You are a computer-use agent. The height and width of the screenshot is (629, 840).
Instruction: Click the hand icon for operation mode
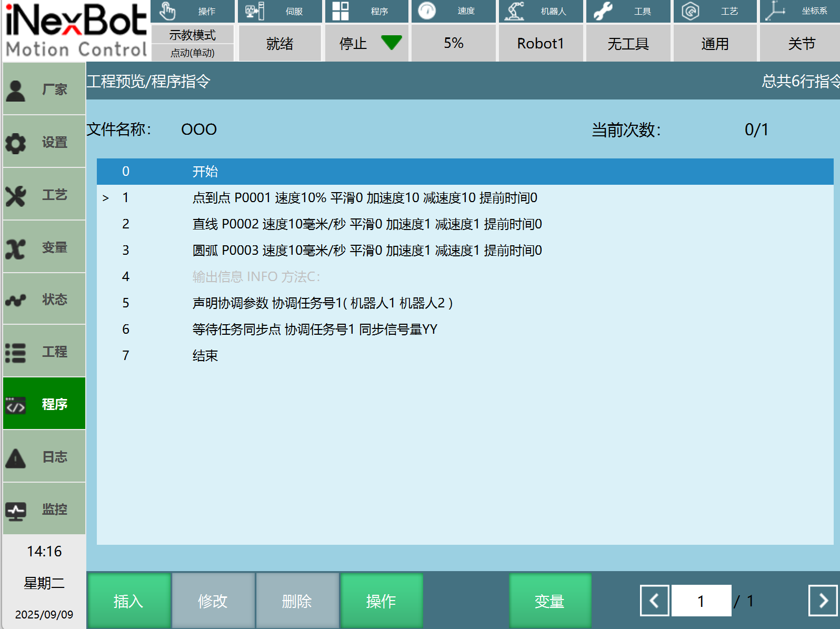[x=167, y=11]
